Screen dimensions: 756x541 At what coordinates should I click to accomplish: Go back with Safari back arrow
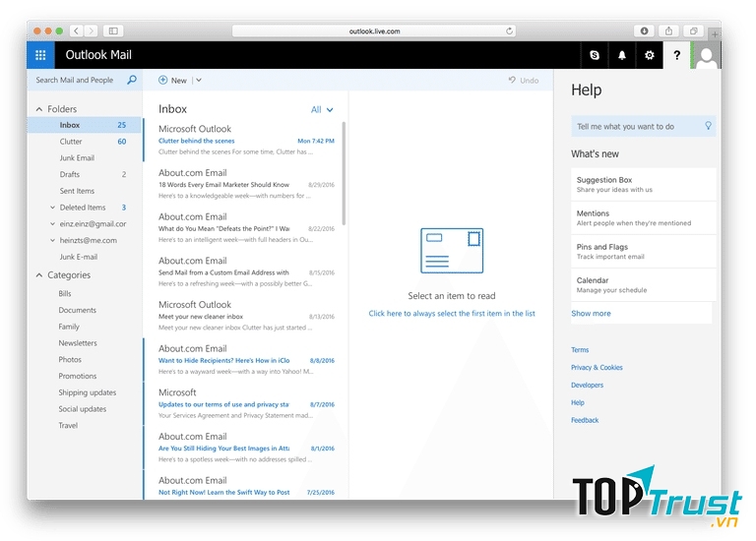pos(77,30)
